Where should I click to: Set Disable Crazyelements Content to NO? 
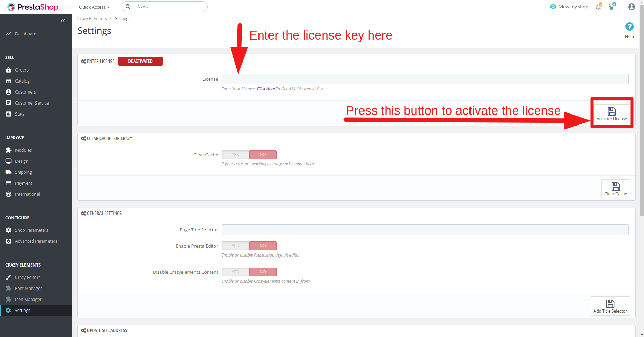pos(263,272)
